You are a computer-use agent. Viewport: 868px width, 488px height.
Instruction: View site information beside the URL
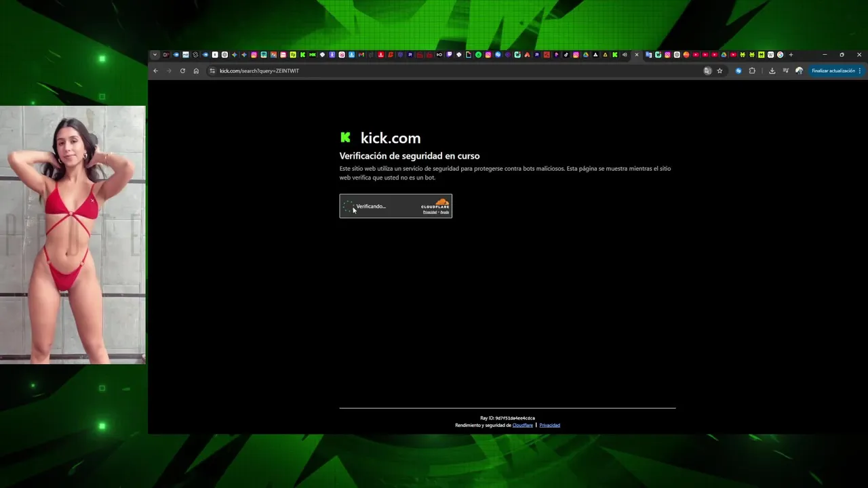click(x=212, y=70)
